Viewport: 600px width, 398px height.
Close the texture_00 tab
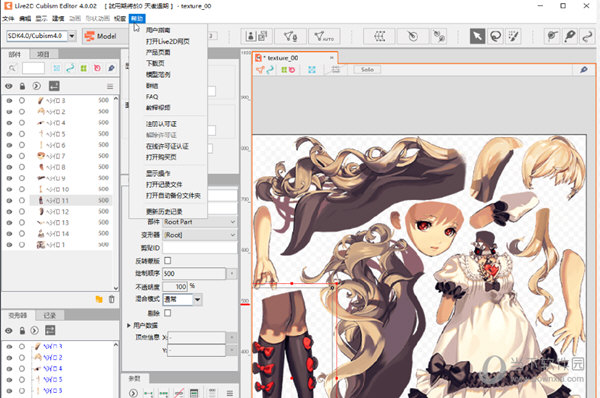point(332,58)
